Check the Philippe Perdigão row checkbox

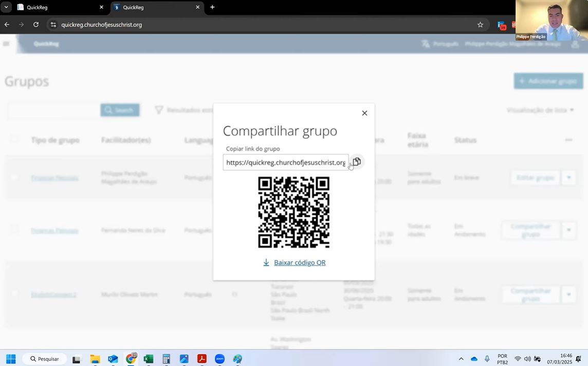pyautogui.click(x=14, y=177)
